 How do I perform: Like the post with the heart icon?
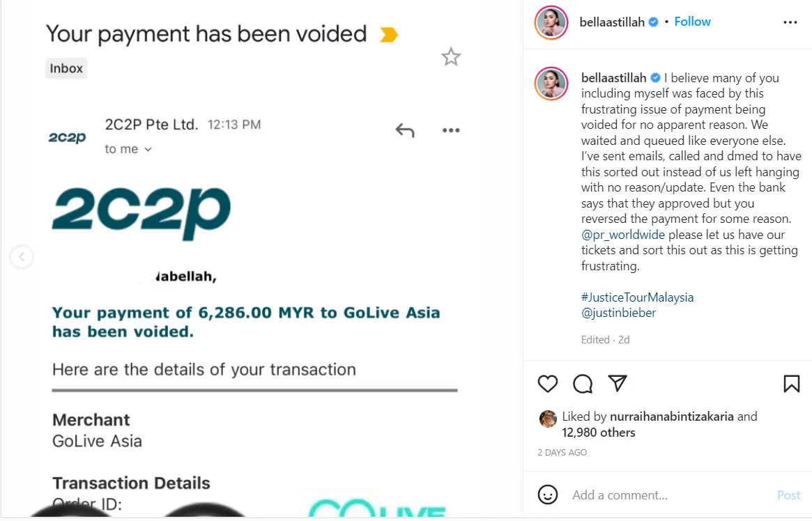coord(549,384)
